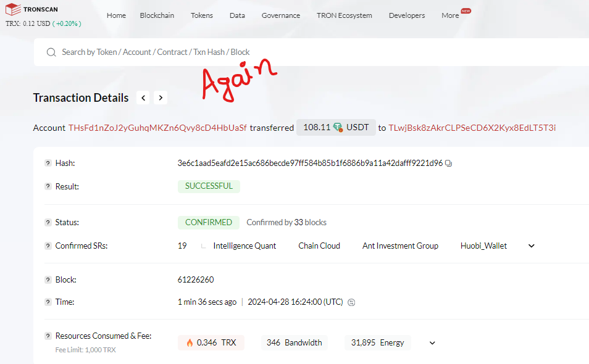The height and width of the screenshot is (364, 589).
Task: Open help icon beside Confirmed SRs
Action: click(48, 246)
